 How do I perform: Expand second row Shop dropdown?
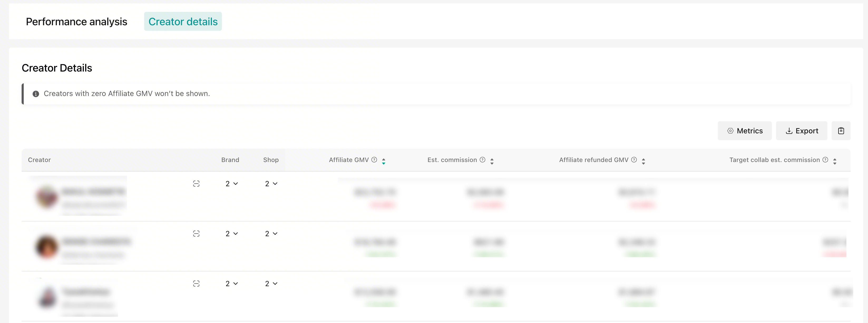point(271,234)
